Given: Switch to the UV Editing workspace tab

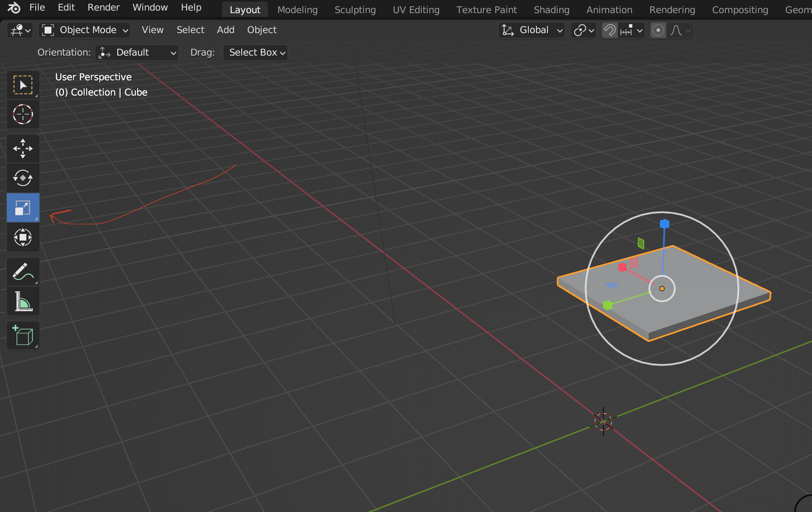Looking at the screenshot, I should tap(416, 10).
